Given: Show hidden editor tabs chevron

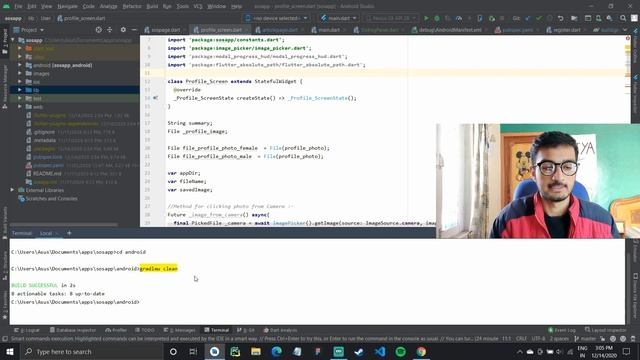Looking at the screenshot, I should tap(625, 30).
